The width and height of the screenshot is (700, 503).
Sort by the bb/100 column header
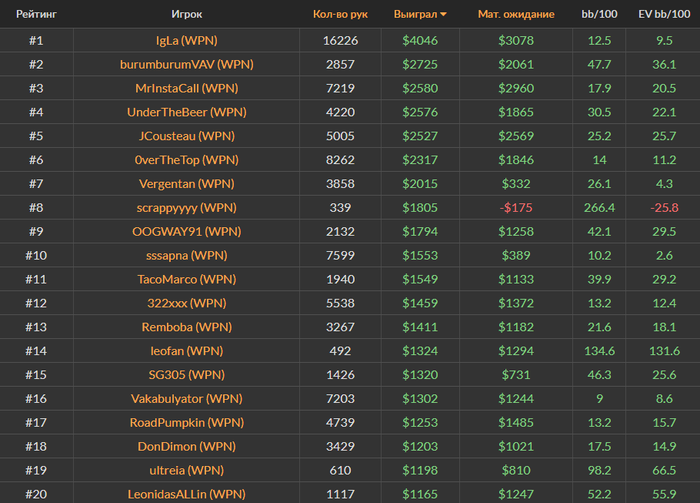tap(599, 15)
